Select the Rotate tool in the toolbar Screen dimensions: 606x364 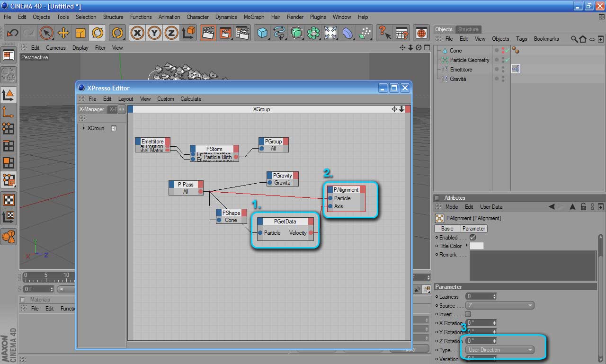[x=98, y=33]
